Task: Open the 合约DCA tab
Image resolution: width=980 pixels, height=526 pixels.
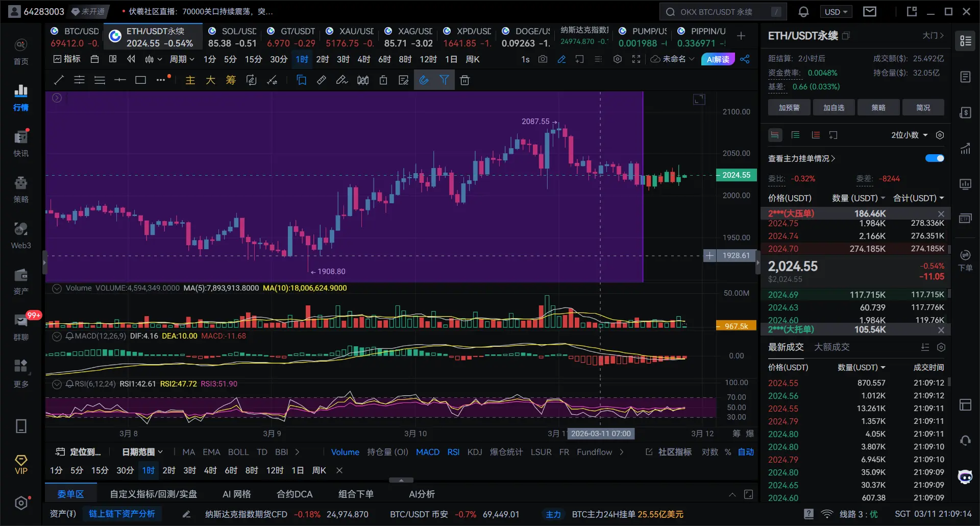Action: (x=295, y=494)
